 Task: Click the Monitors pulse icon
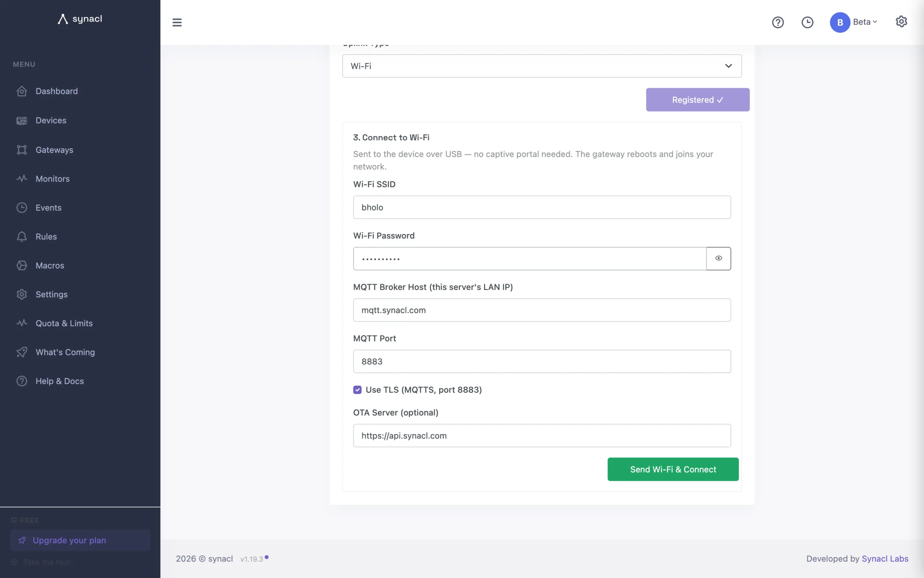(x=22, y=178)
